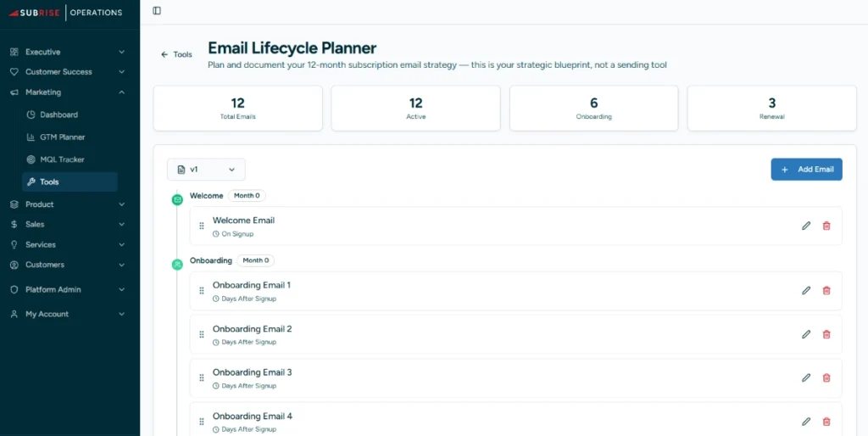The height and width of the screenshot is (436, 868).
Task: Expand the Customer Success menu chevron
Action: (x=122, y=72)
